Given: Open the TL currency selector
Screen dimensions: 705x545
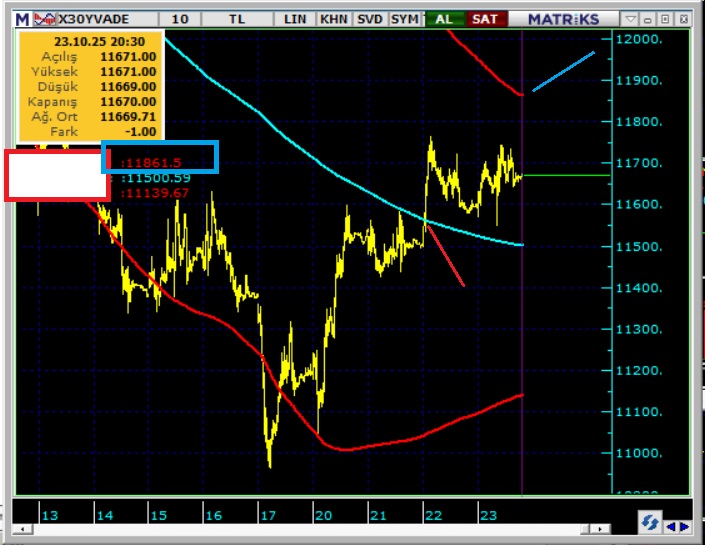Looking at the screenshot, I should pos(236,19).
